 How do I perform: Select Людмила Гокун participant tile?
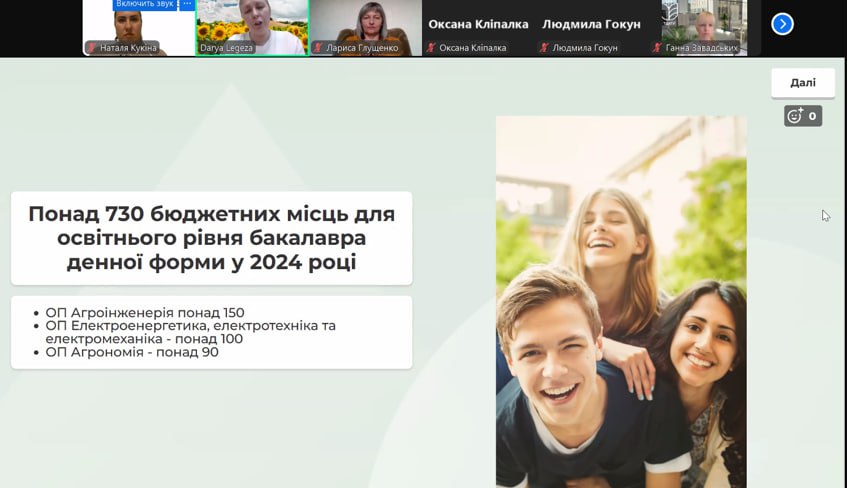pos(591,28)
